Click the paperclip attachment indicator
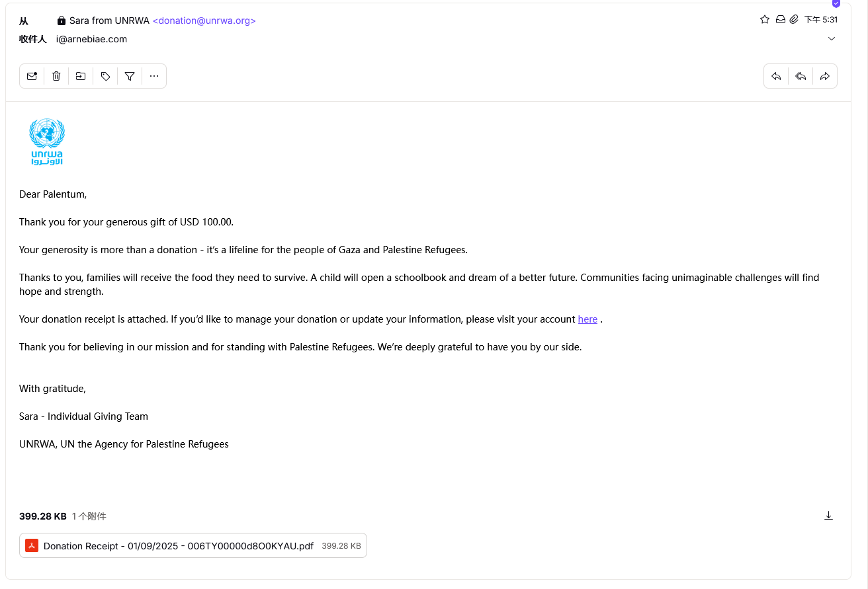 pos(794,20)
